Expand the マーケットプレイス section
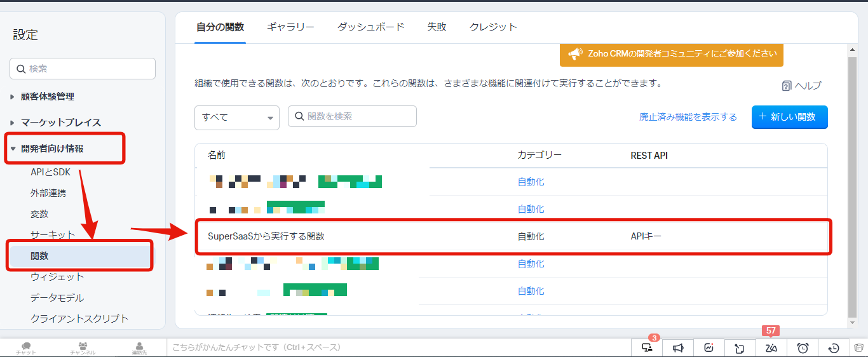The height and width of the screenshot is (357, 868). coord(12,123)
